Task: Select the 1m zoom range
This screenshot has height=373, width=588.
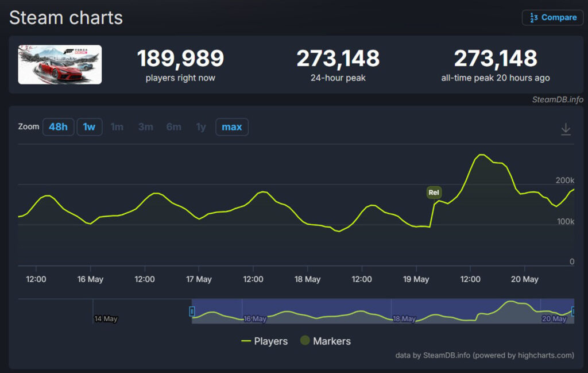Action: coord(117,127)
